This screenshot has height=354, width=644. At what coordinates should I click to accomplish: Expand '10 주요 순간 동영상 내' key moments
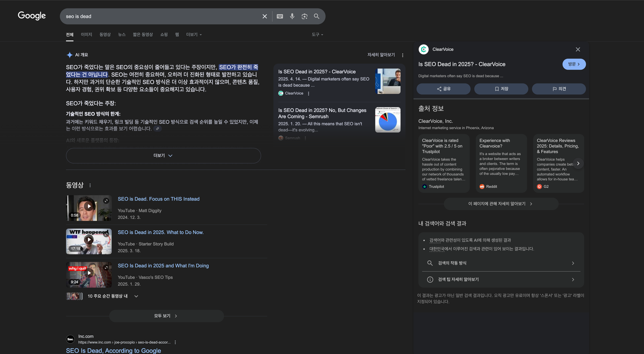(136, 296)
